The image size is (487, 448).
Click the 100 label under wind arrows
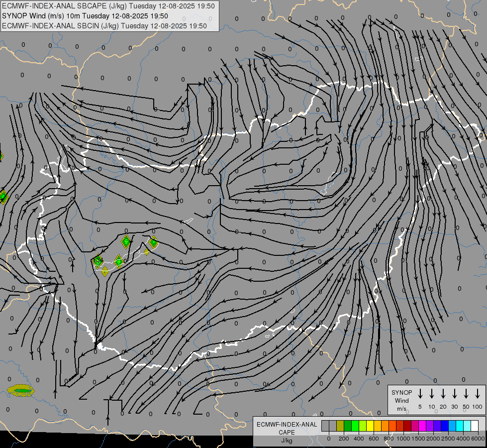click(478, 407)
